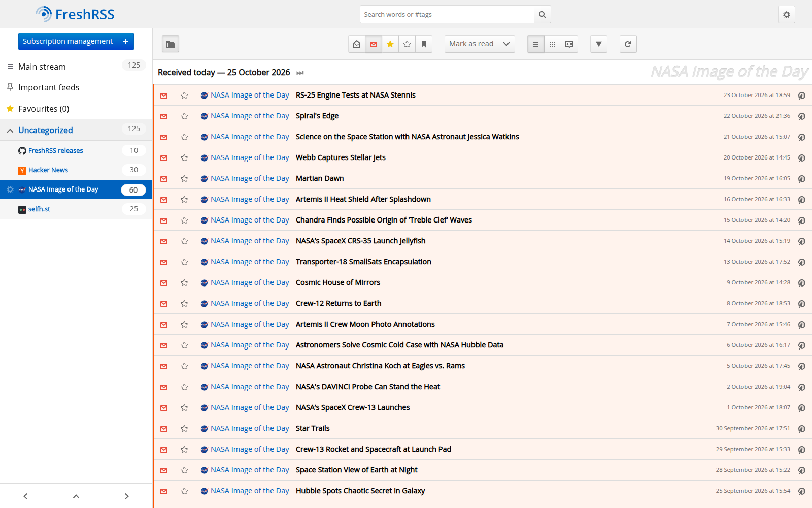The width and height of the screenshot is (812, 508).
Task: Click the search magnifier button
Action: (542, 15)
